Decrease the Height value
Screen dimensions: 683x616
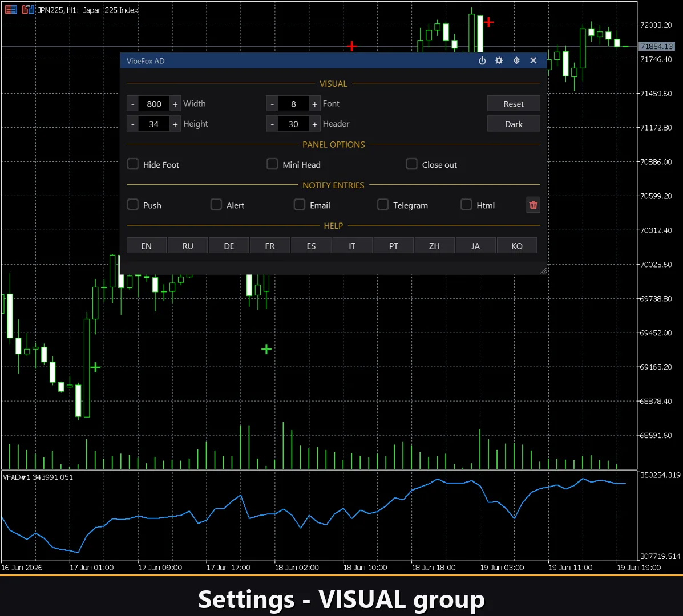tap(133, 124)
